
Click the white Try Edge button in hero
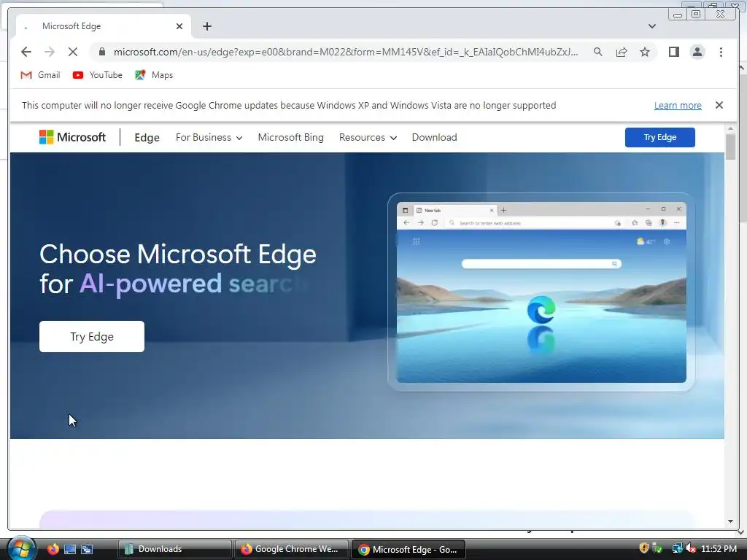91,337
